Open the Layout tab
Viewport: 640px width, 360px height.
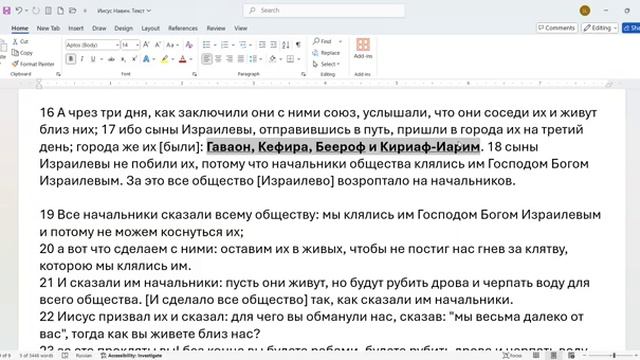151,28
